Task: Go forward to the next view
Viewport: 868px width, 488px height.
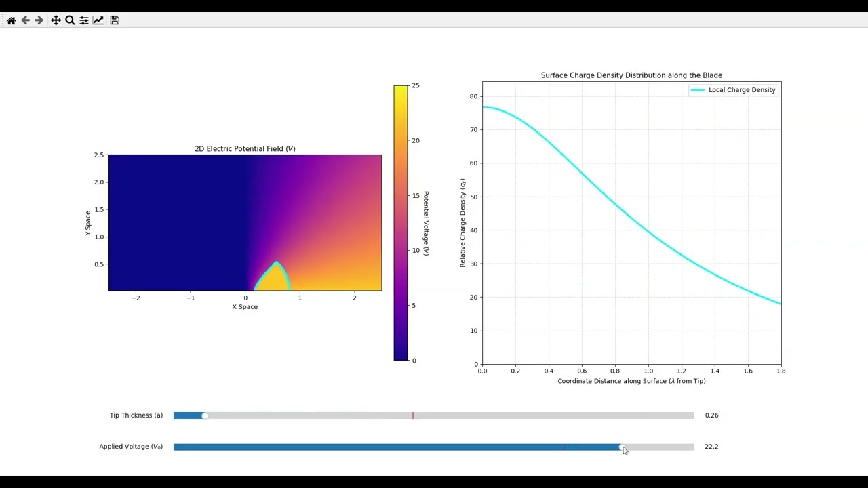Action: click(x=39, y=20)
